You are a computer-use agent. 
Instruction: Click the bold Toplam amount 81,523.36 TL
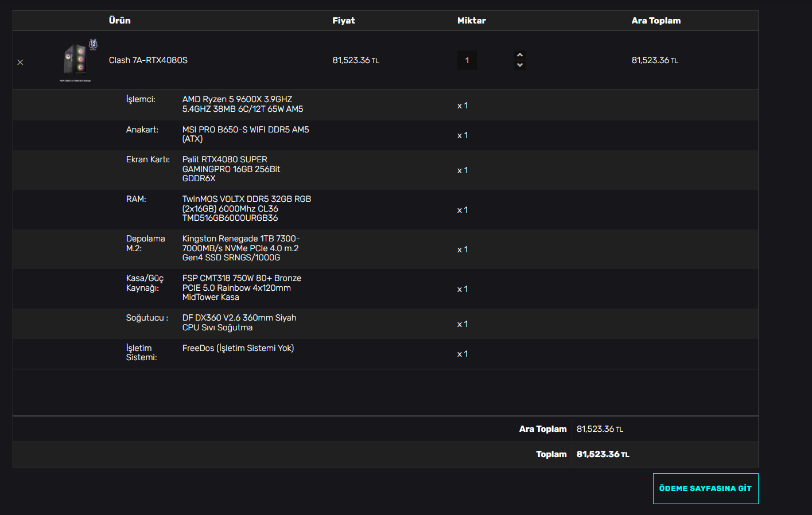pyautogui.click(x=603, y=454)
